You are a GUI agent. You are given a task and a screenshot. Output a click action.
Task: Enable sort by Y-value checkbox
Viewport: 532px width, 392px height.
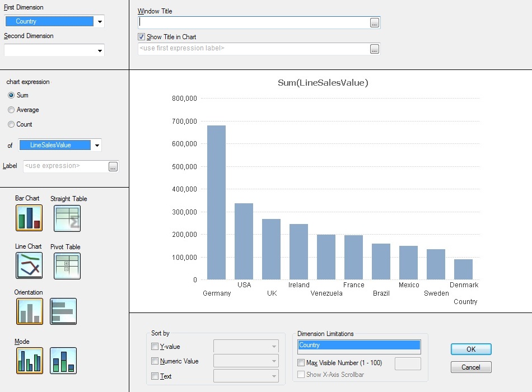pos(155,347)
